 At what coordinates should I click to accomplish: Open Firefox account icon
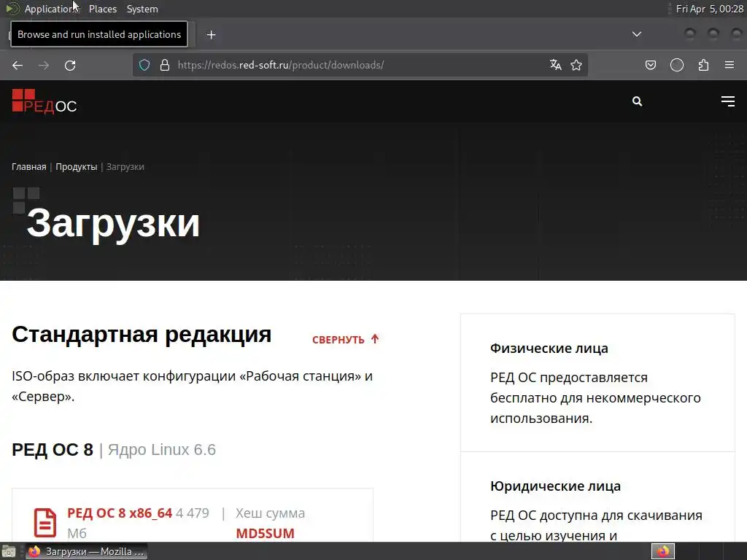click(x=677, y=65)
